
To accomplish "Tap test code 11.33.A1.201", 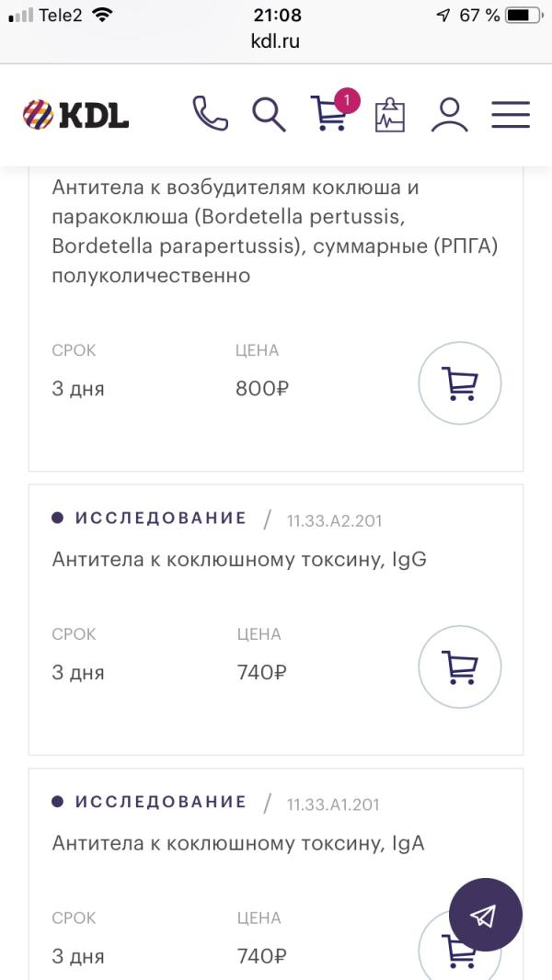I will (333, 804).
